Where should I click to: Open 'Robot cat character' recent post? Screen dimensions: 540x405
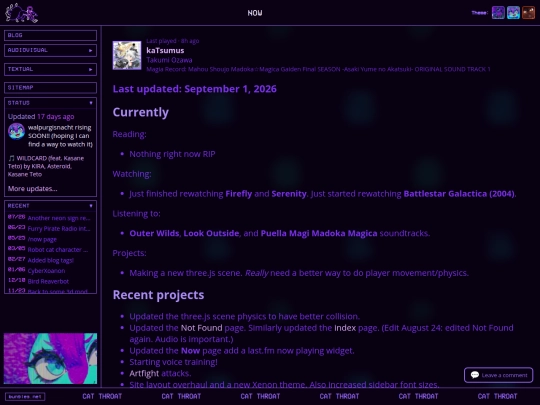[58, 249]
